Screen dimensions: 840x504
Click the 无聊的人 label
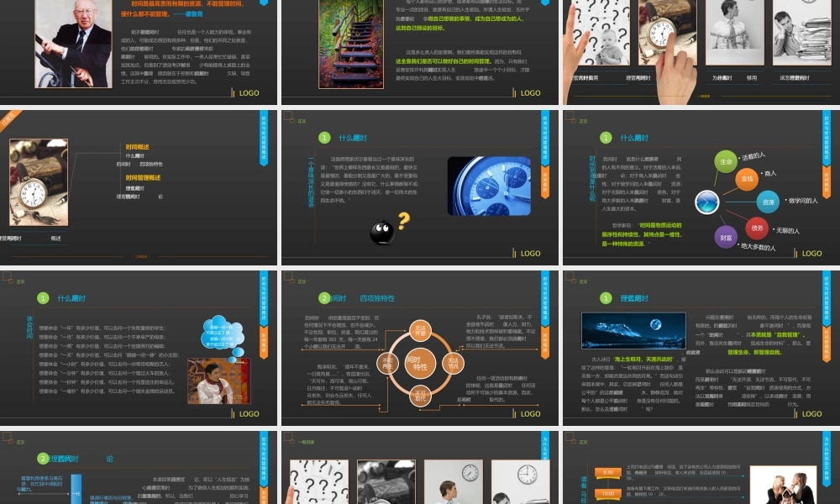pyautogui.click(x=788, y=230)
